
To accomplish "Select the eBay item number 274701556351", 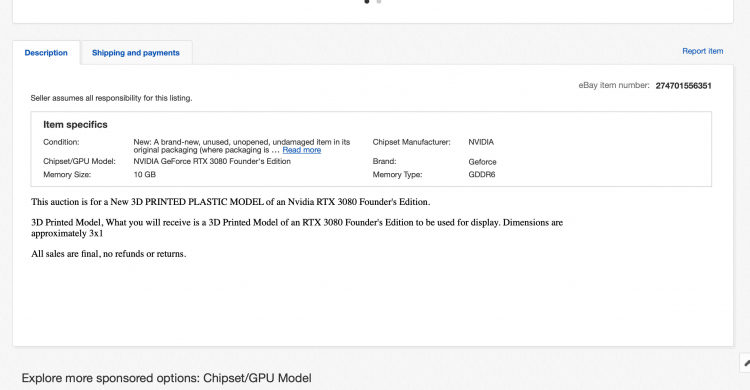I will click(683, 86).
